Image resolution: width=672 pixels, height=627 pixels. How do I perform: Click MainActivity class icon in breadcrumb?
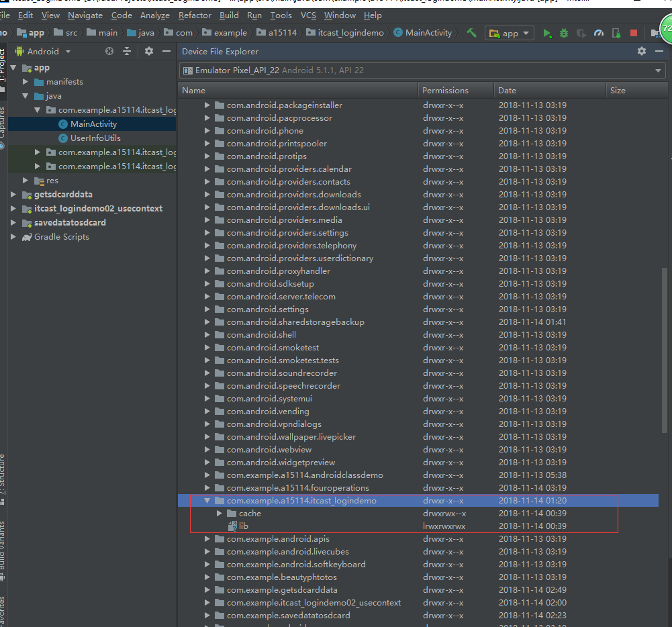tap(398, 33)
